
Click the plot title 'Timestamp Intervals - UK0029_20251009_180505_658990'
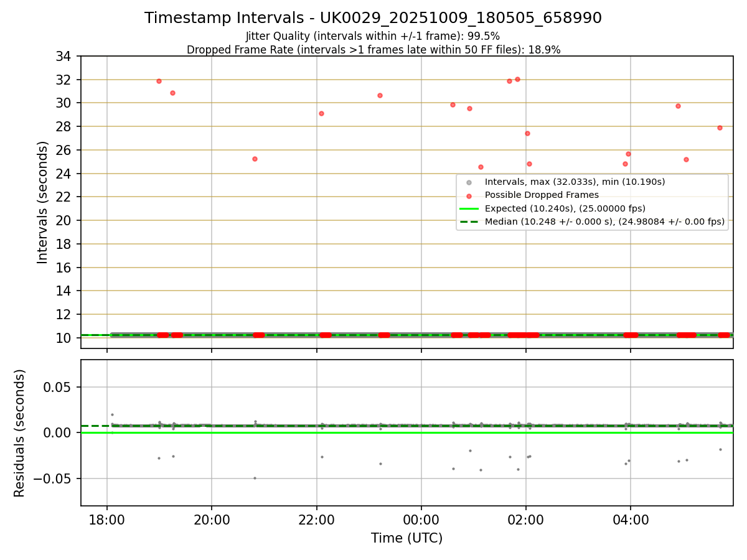373,18
